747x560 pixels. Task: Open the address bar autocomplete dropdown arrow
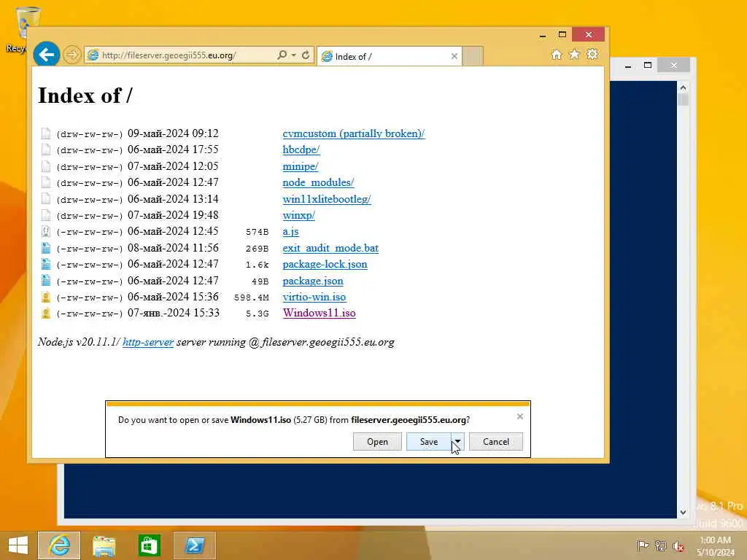(294, 55)
